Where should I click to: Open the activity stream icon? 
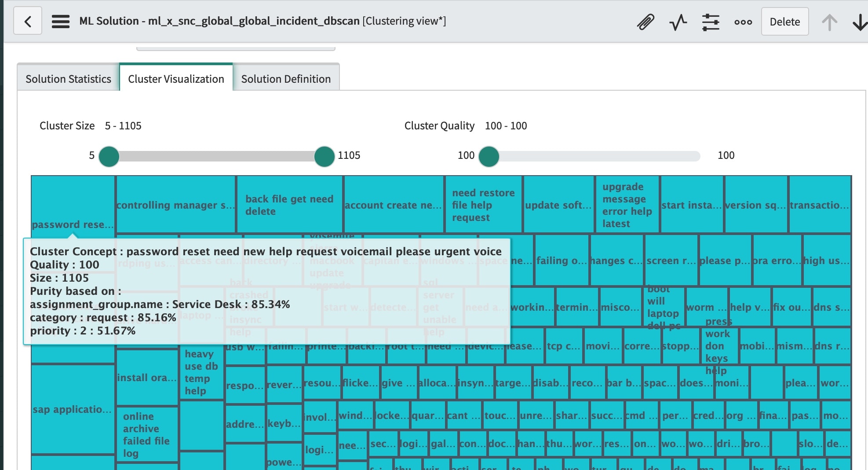tap(677, 21)
